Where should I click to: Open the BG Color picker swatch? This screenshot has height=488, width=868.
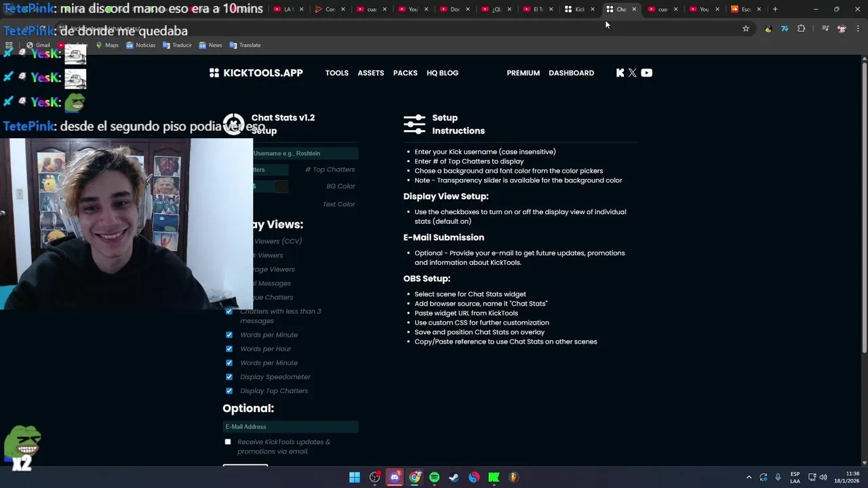(x=281, y=186)
